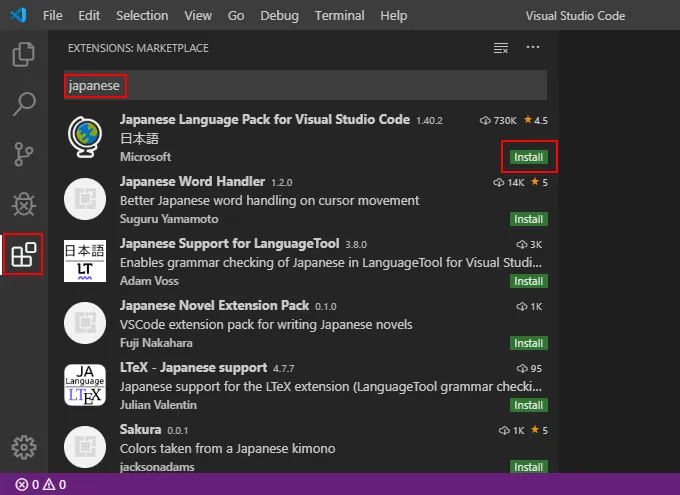Open the Go menu
The width and height of the screenshot is (680, 495).
(x=236, y=16)
